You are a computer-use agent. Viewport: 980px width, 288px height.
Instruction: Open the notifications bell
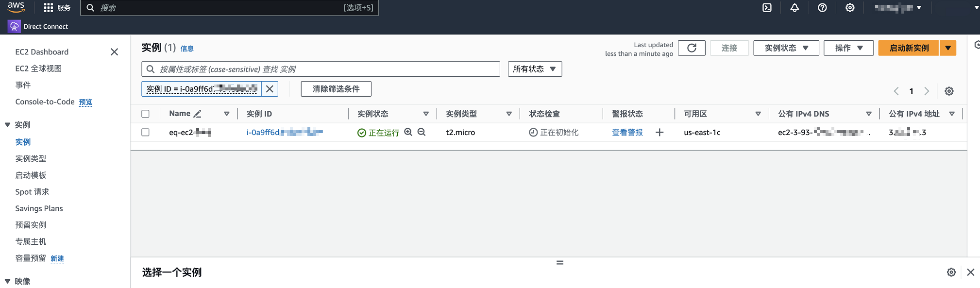(x=794, y=8)
